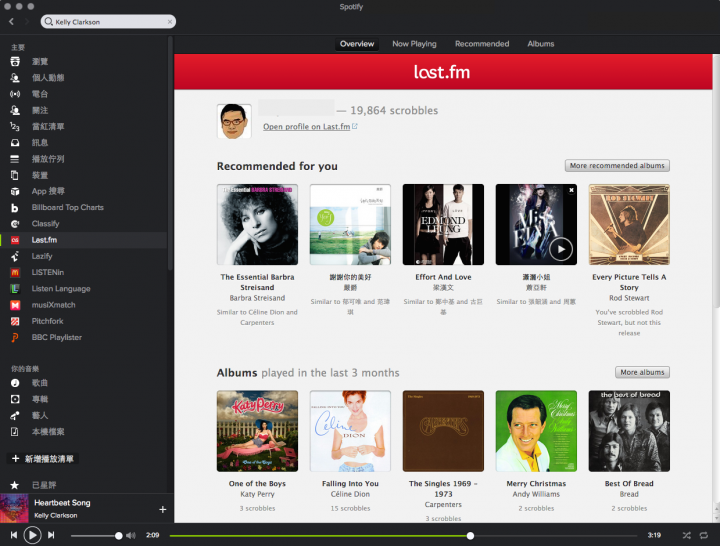Click the new playlist button

click(43, 459)
